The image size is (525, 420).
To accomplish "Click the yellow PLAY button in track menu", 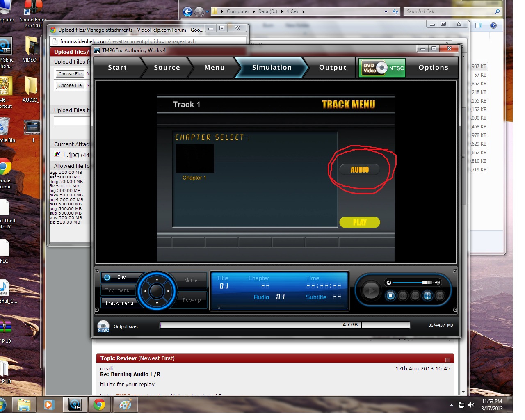I will 360,222.
